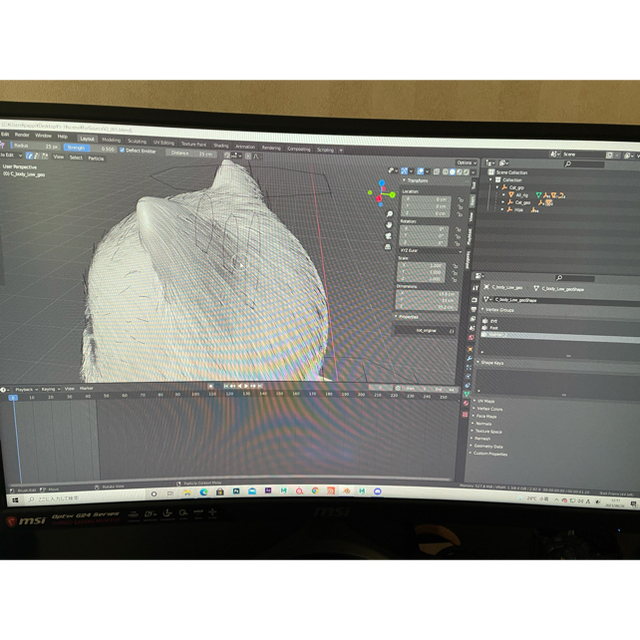Screen dimensions: 640x640
Task: Open the Keying popover in timeline
Action: point(51,389)
